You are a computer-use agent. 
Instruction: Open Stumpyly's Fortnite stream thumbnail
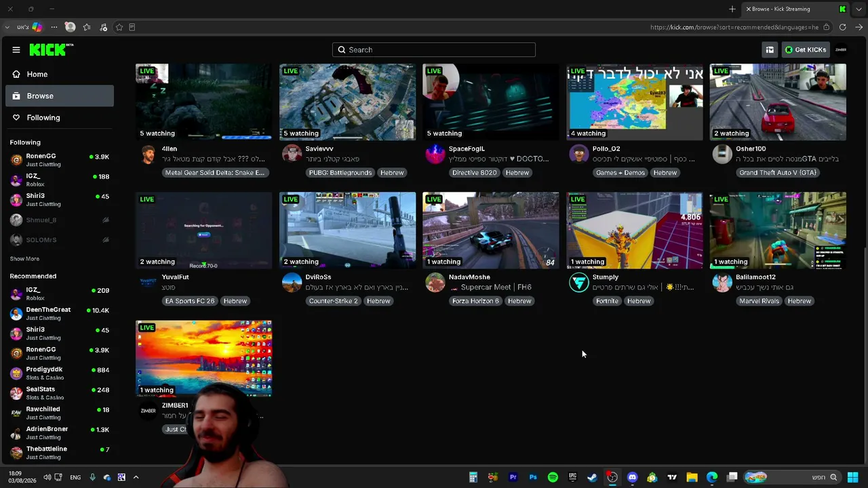[x=635, y=230]
